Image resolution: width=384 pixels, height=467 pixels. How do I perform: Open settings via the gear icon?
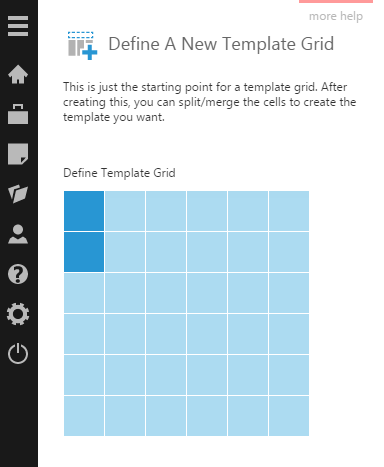coord(18,314)
